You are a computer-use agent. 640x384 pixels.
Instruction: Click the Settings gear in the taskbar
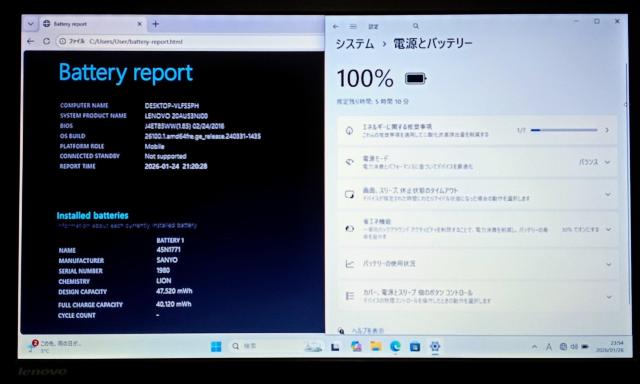(x=435, y=346)
